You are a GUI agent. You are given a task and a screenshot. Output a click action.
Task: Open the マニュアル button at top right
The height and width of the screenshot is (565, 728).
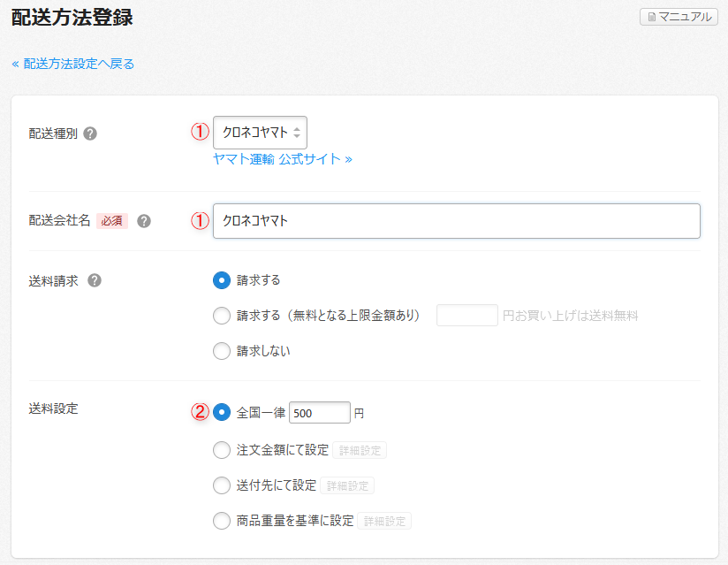(x=679, y=17)
